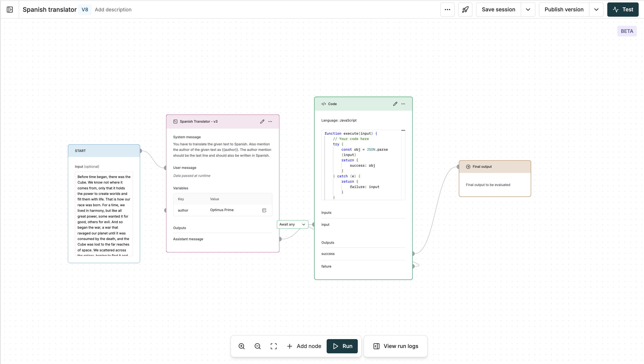Edit the Spanish Translator node with pencil
Screen dimensions: 644x364
(262, 122)
